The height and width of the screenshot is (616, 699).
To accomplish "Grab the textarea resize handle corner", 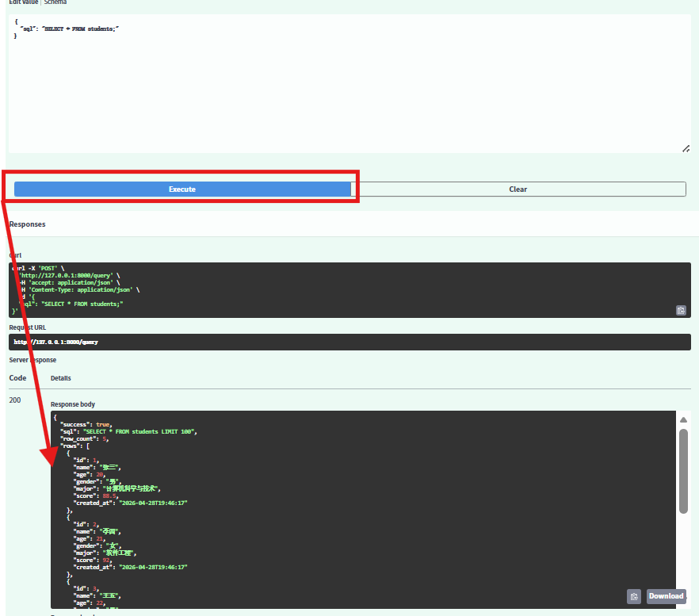I will (x=686, y=148).
